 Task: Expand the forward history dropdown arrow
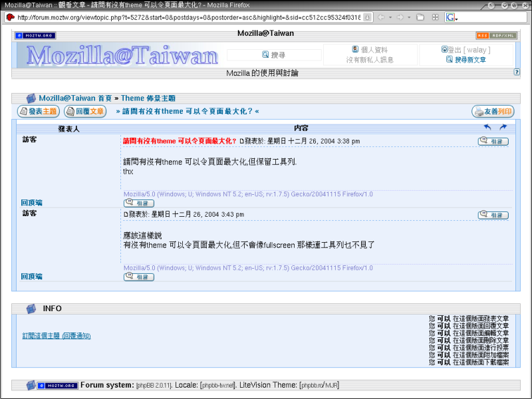pyautogui.click(x=408, y=17)
